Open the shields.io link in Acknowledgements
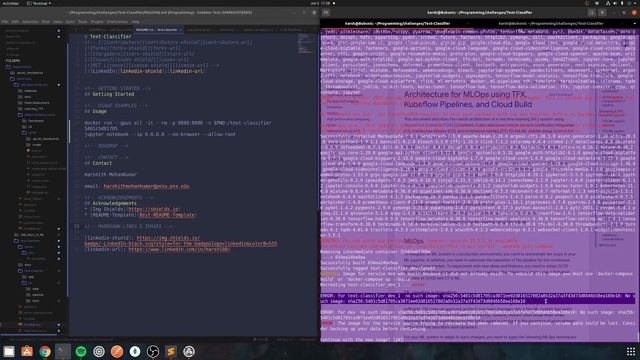Viewport: 640px width, 360px height. pos(153,209)
